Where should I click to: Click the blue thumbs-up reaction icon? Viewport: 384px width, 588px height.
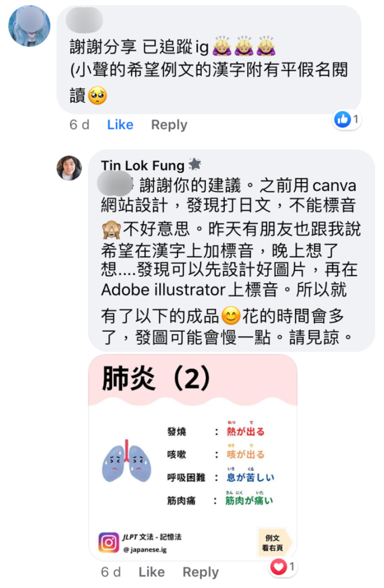click(x=343, y=119)
